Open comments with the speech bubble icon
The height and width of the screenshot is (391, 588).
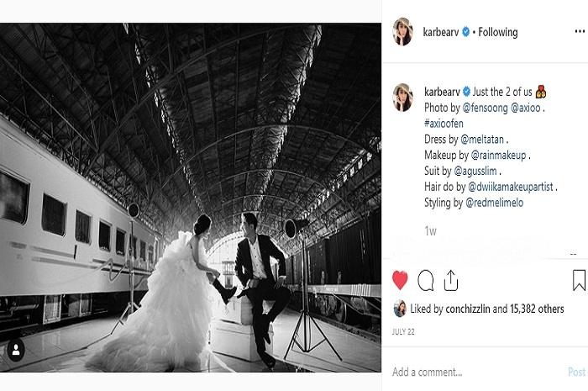pos(426,280)
